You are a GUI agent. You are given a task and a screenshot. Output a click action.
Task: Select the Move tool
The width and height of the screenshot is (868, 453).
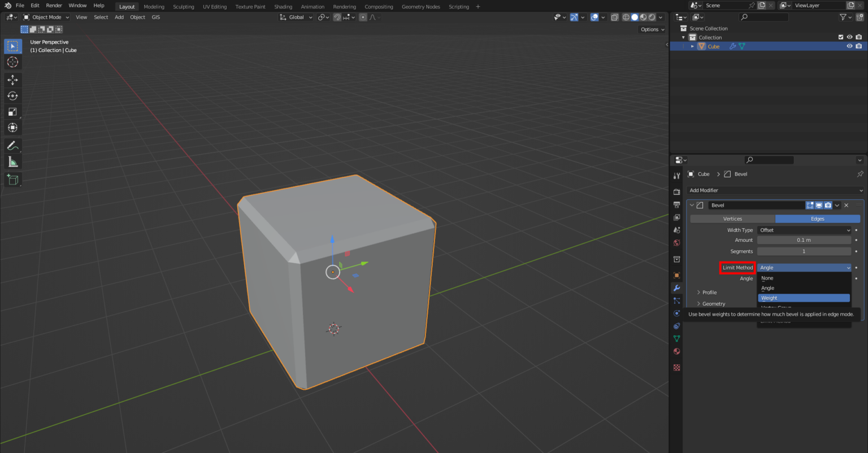12,80
